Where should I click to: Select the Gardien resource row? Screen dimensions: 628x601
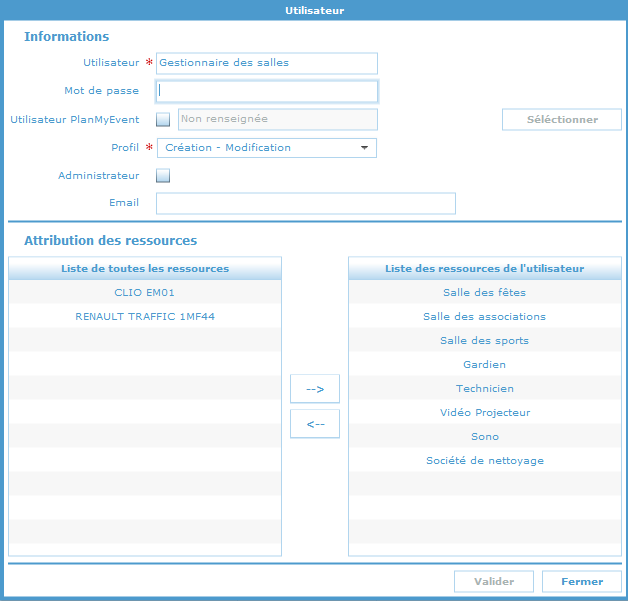pos(484,364)
